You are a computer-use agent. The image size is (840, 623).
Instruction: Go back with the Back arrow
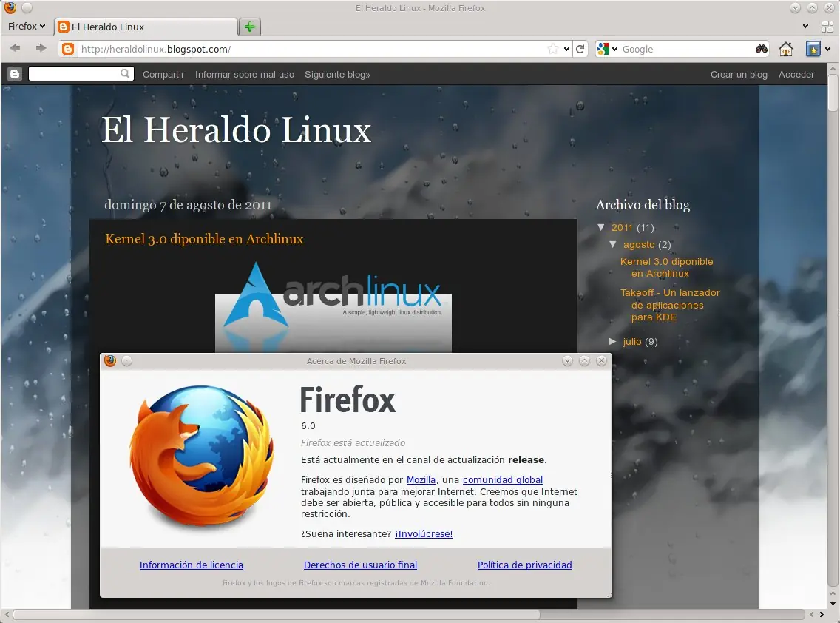coord(16,48)
